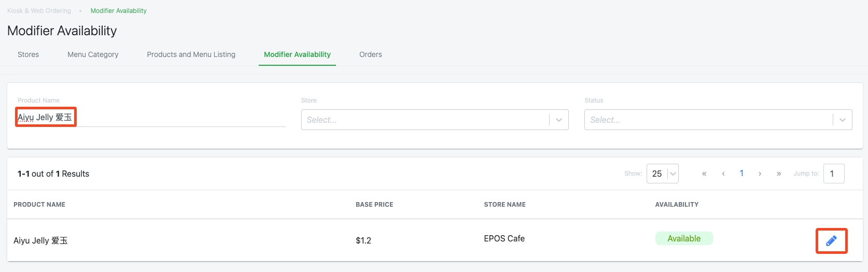Change Show 25 results per page dropdown
Image resolution: width=868 pixels, height=272 pixels.
coord(663,174)
